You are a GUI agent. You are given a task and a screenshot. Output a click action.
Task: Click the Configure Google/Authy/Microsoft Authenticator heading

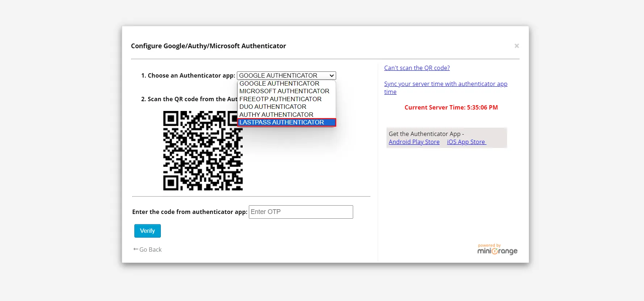(208, 46)
